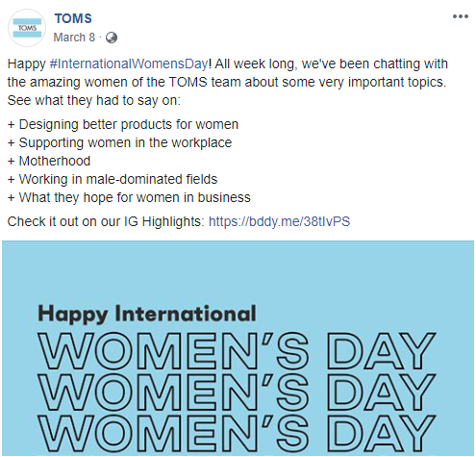Click the 'Designing better products for women' line
This screenshot has height=457, width=476.
pyautogui.click(x=123, y=124)
